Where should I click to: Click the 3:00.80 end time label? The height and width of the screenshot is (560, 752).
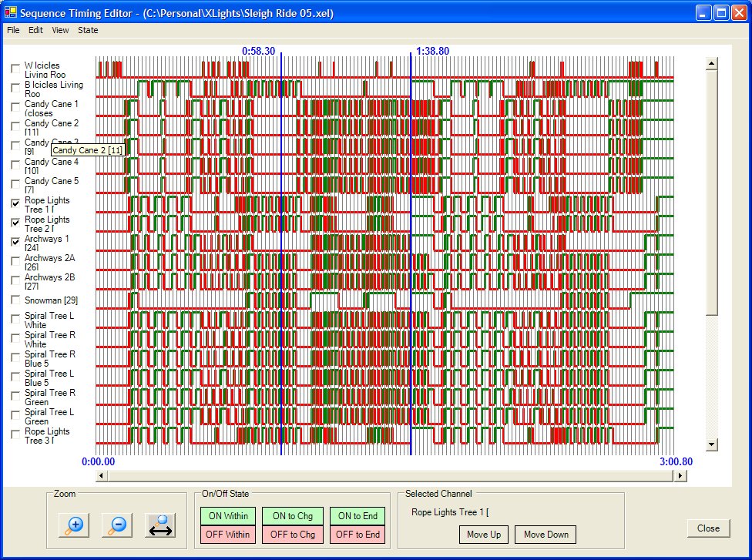[676, 461]
